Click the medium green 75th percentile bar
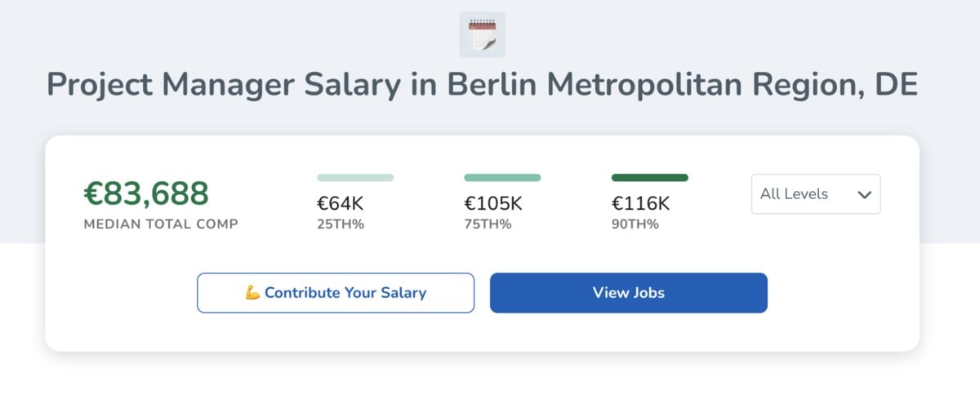Viewport: 980px width, 395px height. (x=502, y=177)
